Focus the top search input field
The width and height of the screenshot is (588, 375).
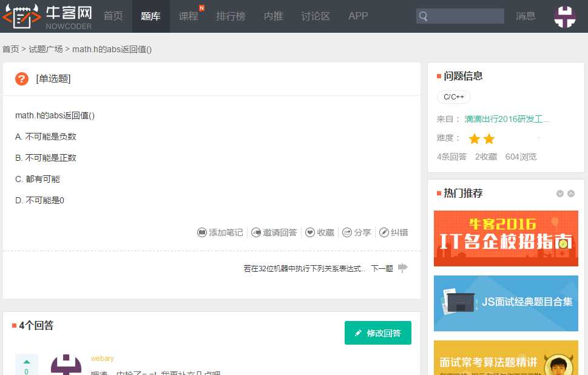[x=460, y=16]
